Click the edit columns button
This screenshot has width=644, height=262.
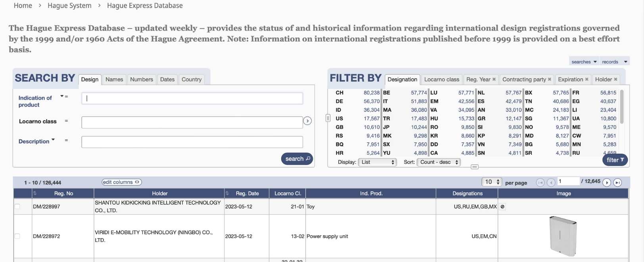(121, 182)
